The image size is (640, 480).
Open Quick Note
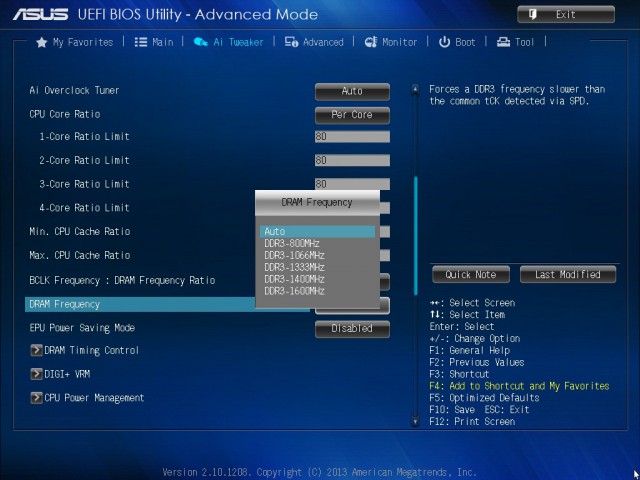tap(471, 274)
